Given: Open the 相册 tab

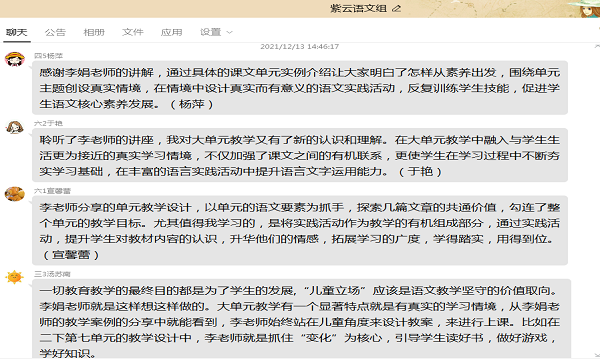Looking at the screenshot, I should (x=94, y=32).
